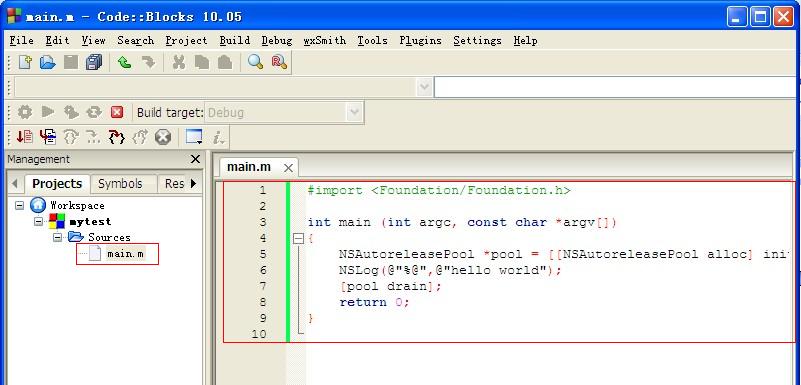Click the Replace icon in toolbar
This screenshot has width=801, height=385.
[279, 62]
